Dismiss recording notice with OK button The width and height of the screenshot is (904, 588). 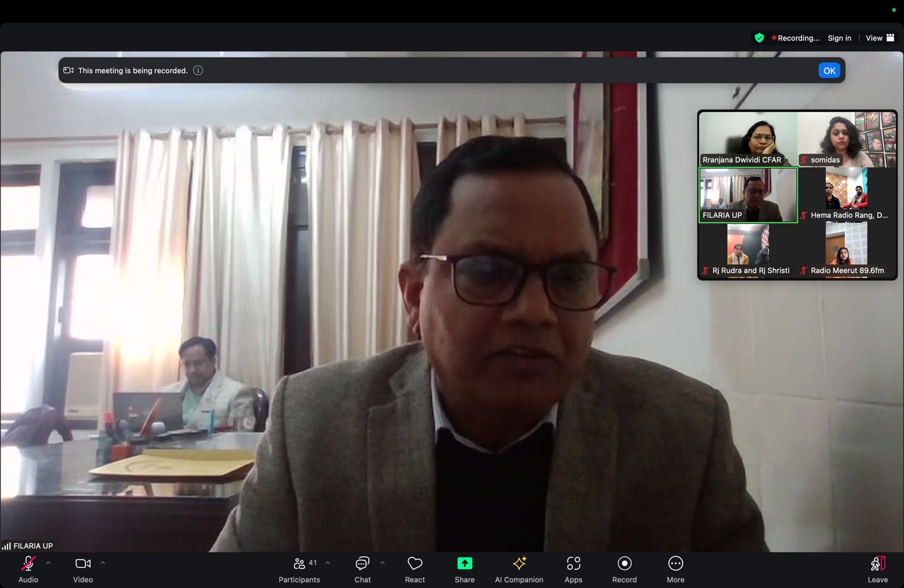click(829, 71)
